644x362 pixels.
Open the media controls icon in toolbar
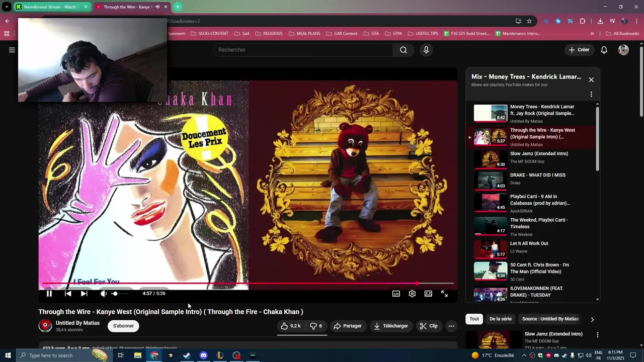coord(612,21)
